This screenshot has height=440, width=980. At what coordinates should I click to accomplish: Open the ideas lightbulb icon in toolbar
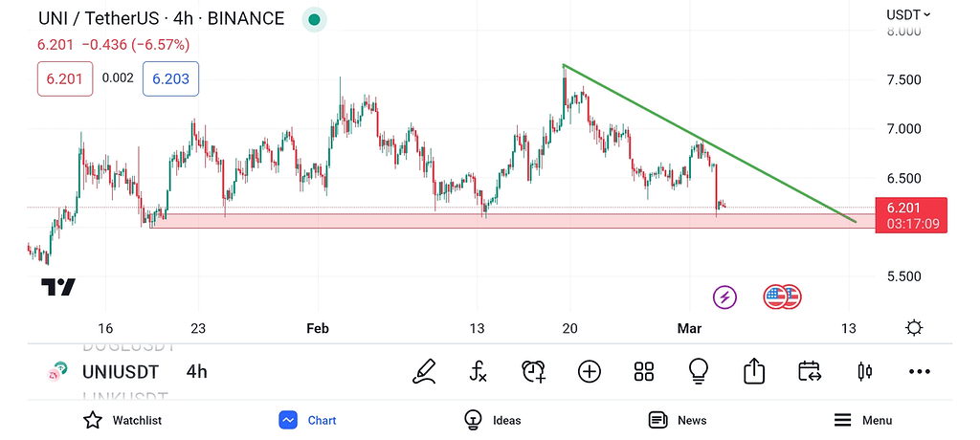pos(699,371)
